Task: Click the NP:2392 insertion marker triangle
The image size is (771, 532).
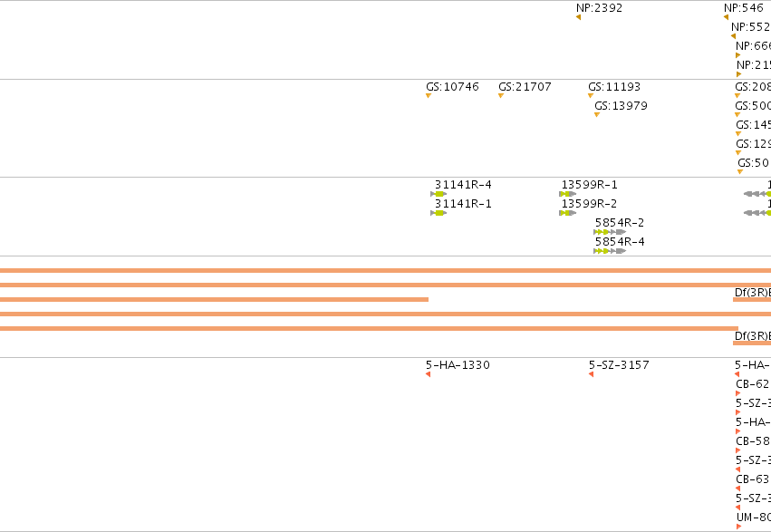Action: pos(578,17)
